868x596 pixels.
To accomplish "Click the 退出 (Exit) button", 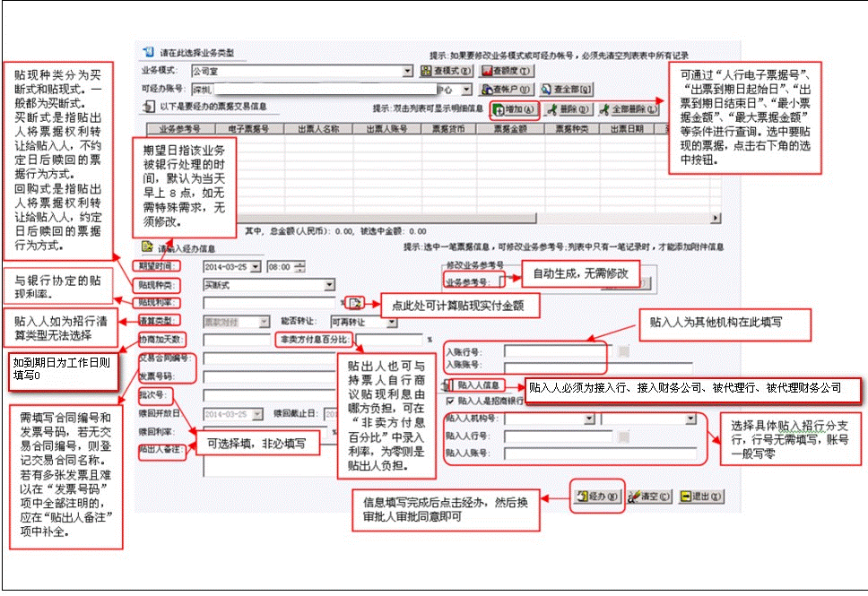I will click(x=699, y=496).
